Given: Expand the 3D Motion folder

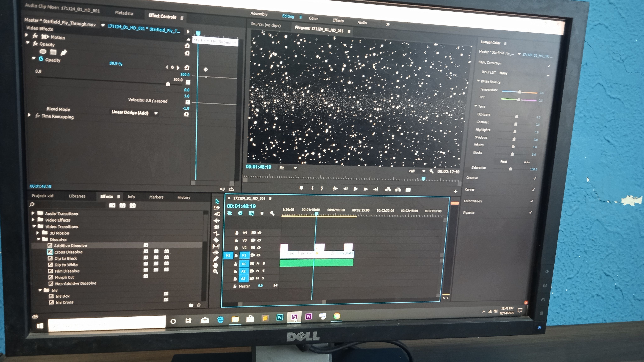Looking at the screenshot, I should point(38,233).
